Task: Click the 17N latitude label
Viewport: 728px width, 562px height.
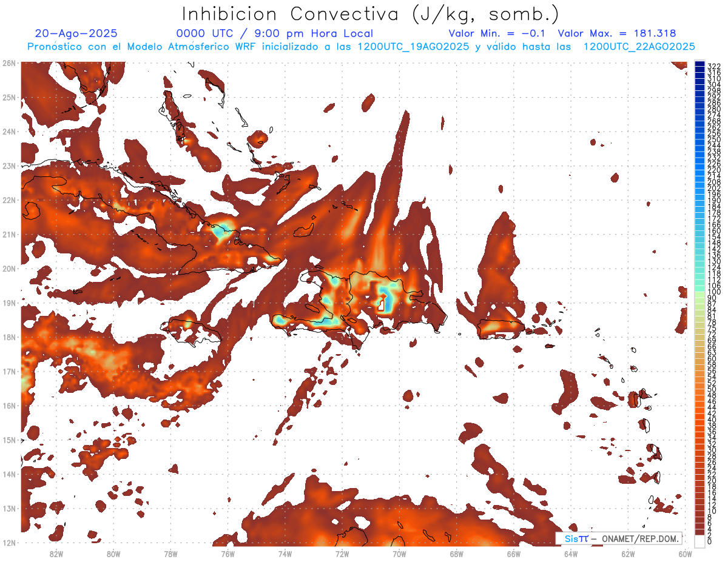Action: tap(9, 371)
